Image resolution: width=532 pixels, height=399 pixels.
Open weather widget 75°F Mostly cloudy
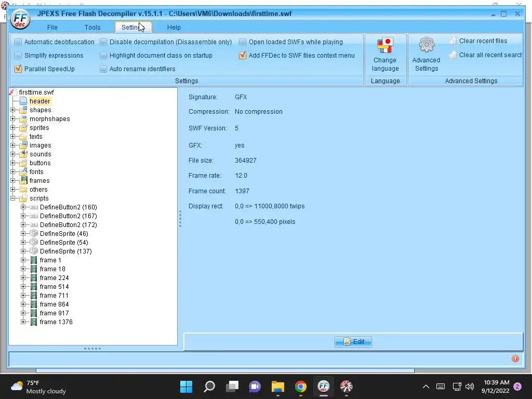(x=38, y=387)
